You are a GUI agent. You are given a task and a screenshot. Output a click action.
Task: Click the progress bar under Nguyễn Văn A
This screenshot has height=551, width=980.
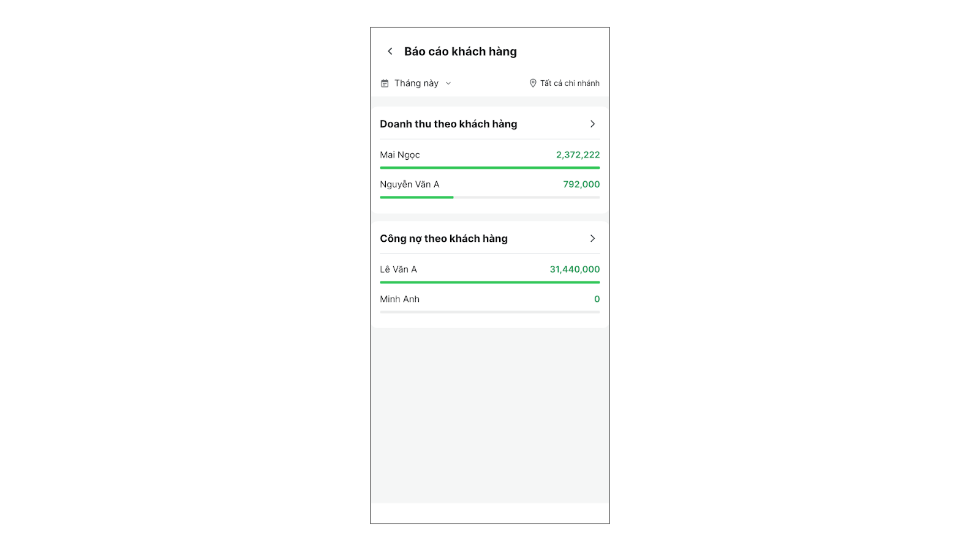click(x=489, y=197)
